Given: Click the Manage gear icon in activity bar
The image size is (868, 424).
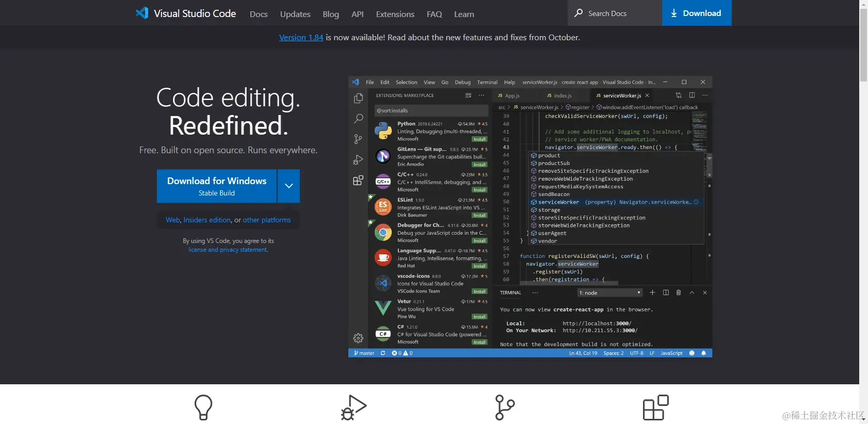Looking at the screenshot, I should click(358, 338).
